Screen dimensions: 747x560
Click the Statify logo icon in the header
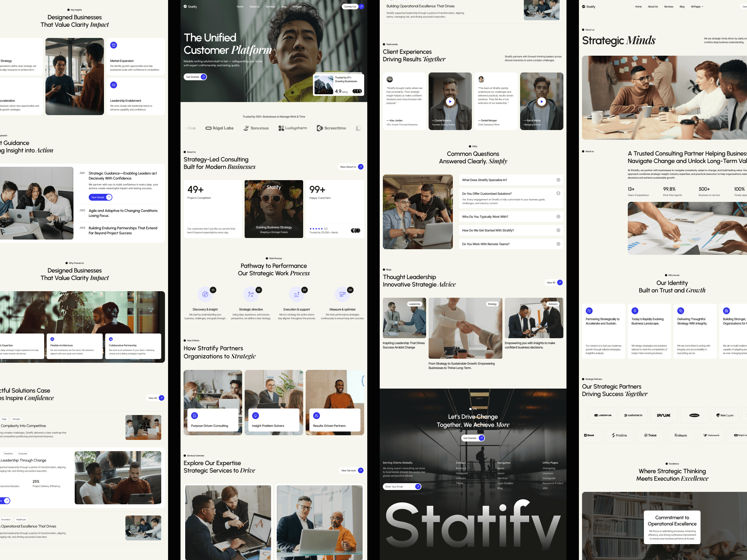point(185,7)
